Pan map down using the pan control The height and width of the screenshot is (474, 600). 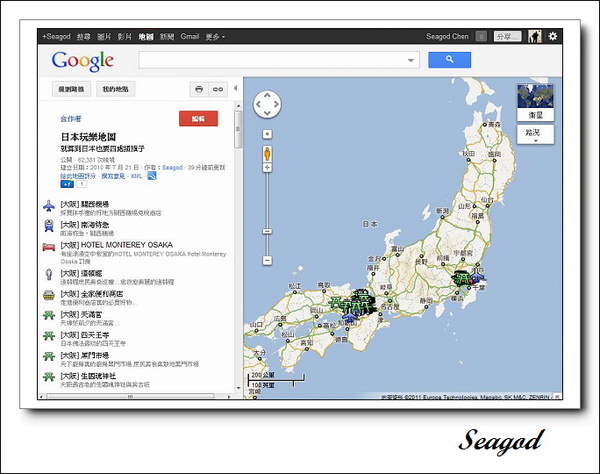coord(267,113)
